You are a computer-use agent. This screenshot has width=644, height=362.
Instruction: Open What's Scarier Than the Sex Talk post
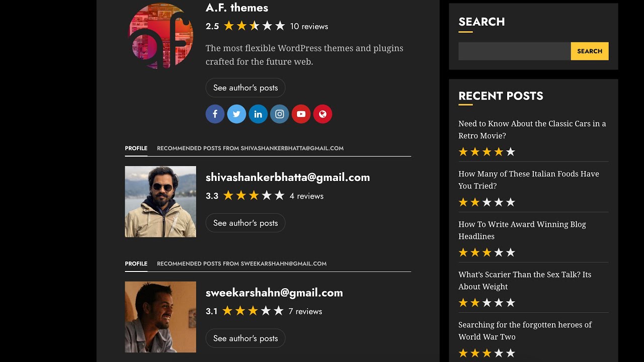525,281
